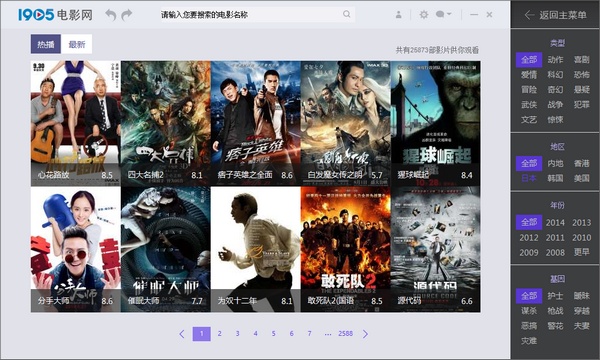Click the 1905电影网 logo
Screen dimensions: 600x360
tap(55, 15)
